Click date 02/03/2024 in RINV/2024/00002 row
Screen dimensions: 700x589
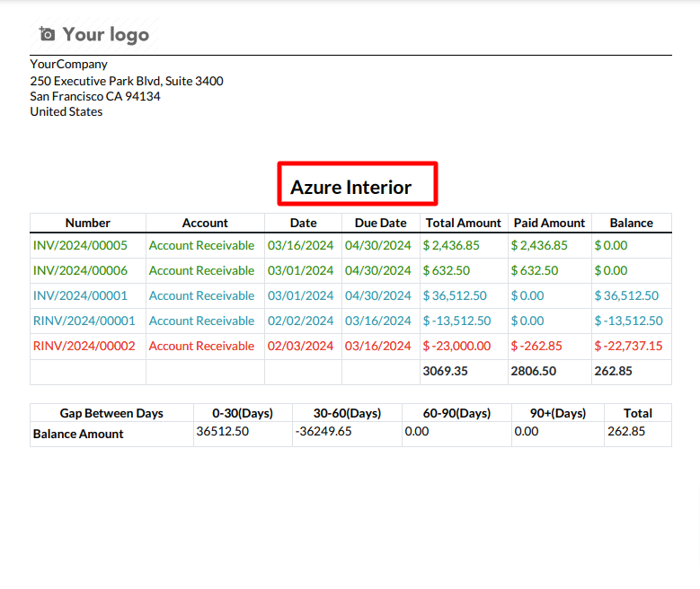click(x=300, y=346)
